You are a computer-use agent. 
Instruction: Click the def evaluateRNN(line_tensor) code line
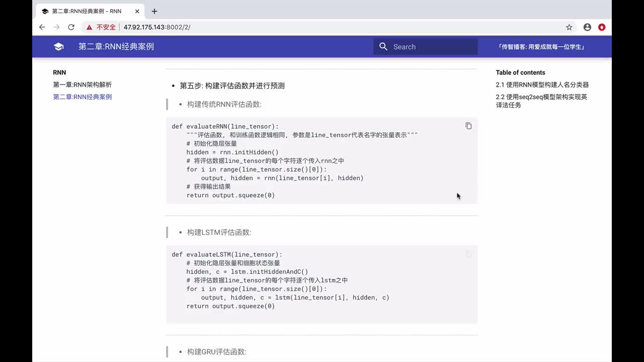(225, 126)
